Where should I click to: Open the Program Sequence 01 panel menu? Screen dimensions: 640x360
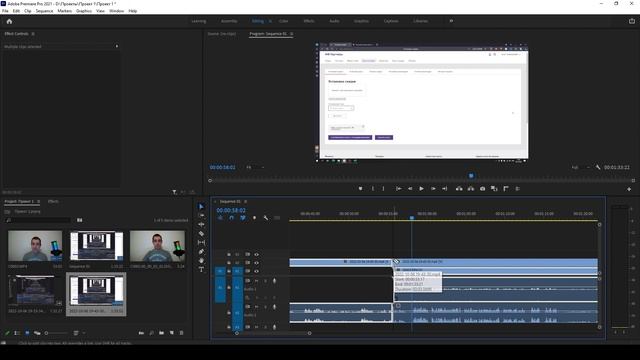[x=291, y=34]
